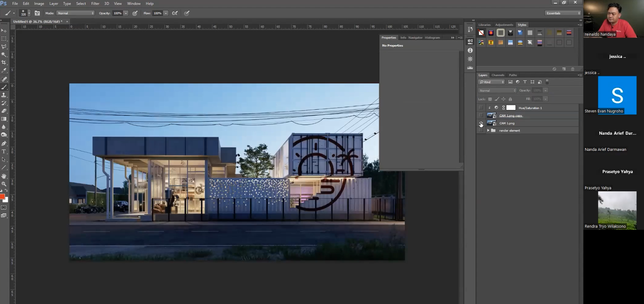
Task: Open the History panel icon
Action: 470,30
